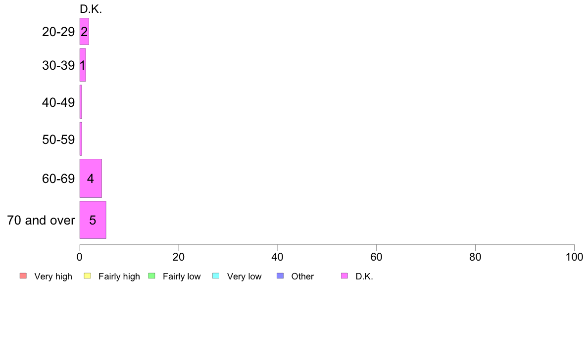
Task: Click the 20-29 age group label
Action: tap(58, 32)
